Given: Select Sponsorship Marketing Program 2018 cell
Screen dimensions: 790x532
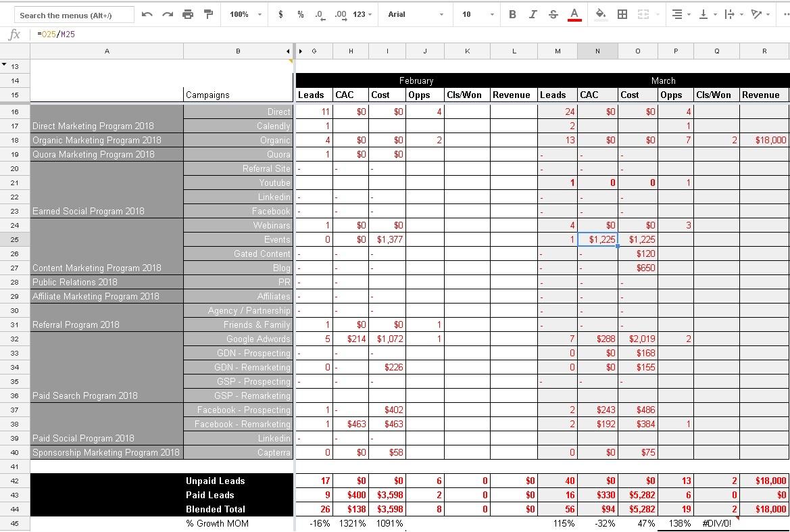Looking at the screenshot, I should [107, 452].
